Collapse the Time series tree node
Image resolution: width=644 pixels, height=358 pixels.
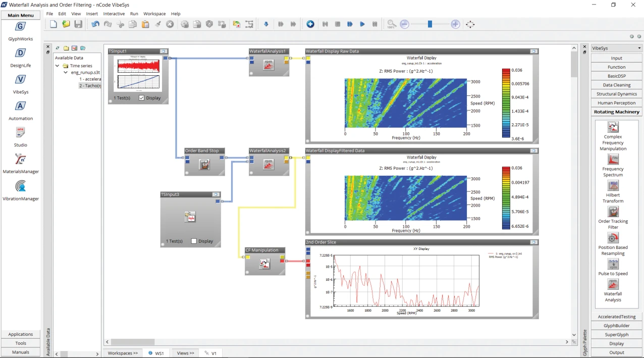(58, 66)
